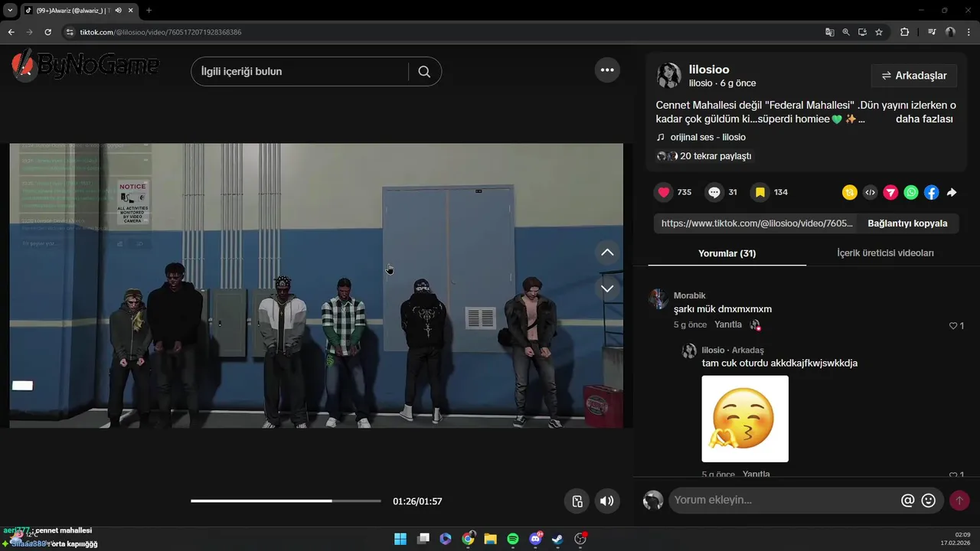
Task: Save the video with the bookmark icon
Action: point(759,192)
